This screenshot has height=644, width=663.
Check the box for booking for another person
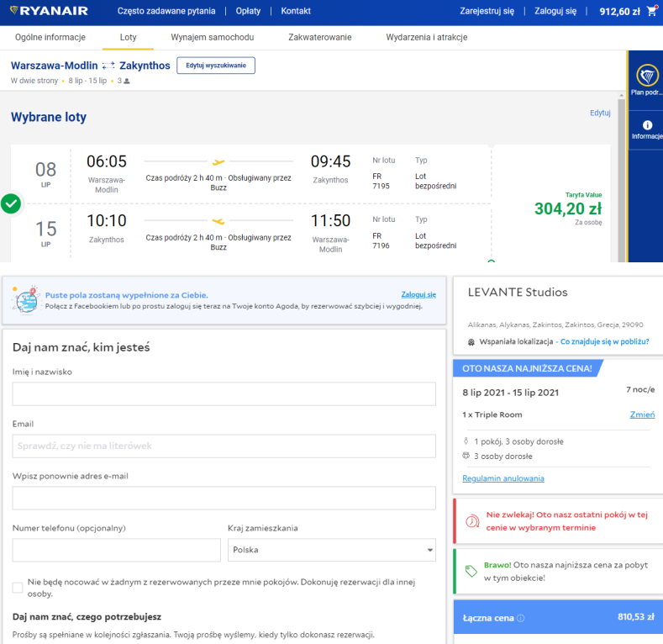pyautogui.click(x=18, y=588)
